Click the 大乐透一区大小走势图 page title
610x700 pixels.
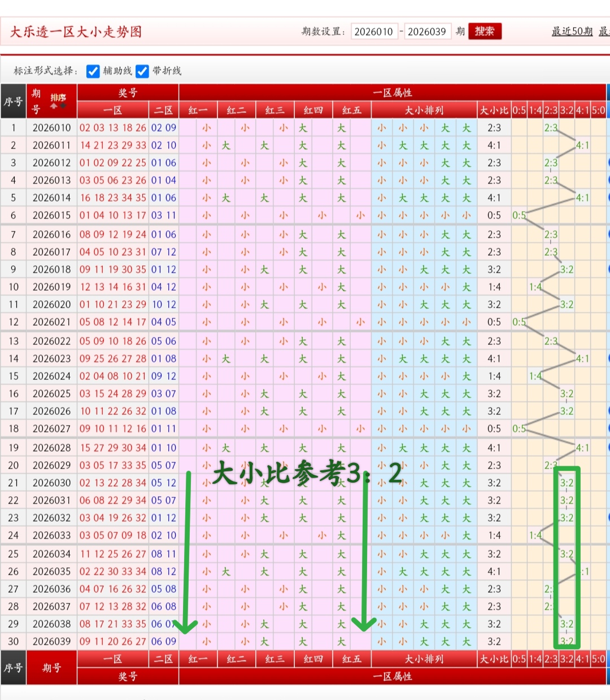76,32
